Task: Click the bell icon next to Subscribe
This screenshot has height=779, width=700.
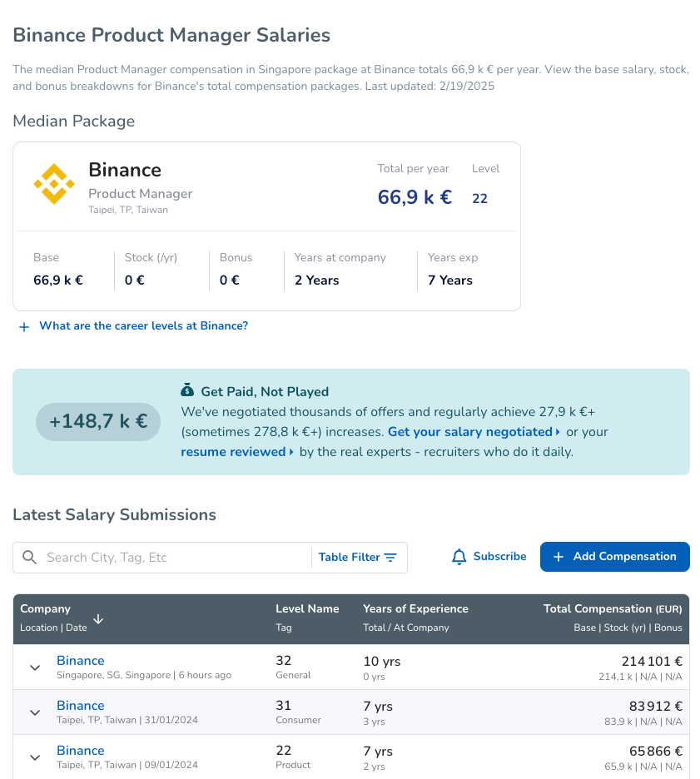Action: coord(459,557)
